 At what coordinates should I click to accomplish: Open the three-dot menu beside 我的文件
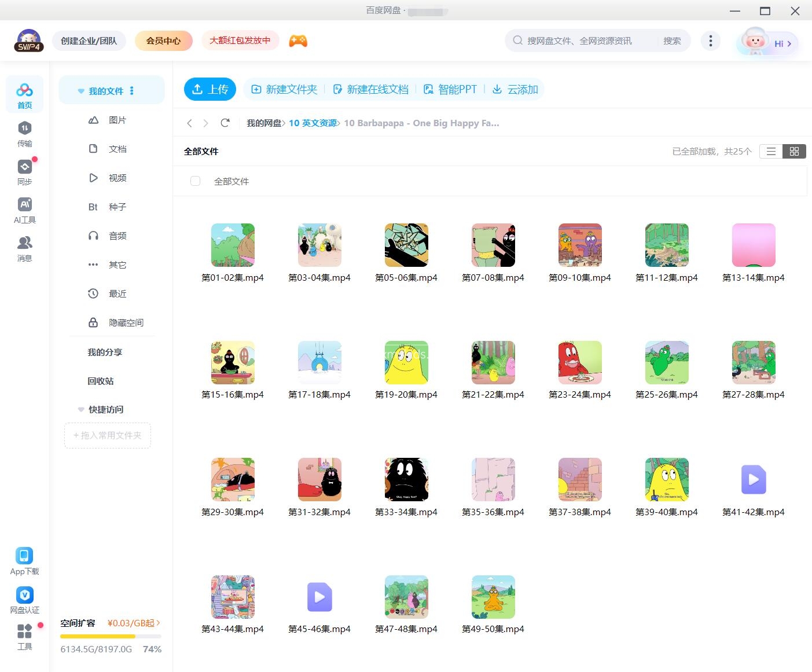pyautogui.click(x=132, y=90)
